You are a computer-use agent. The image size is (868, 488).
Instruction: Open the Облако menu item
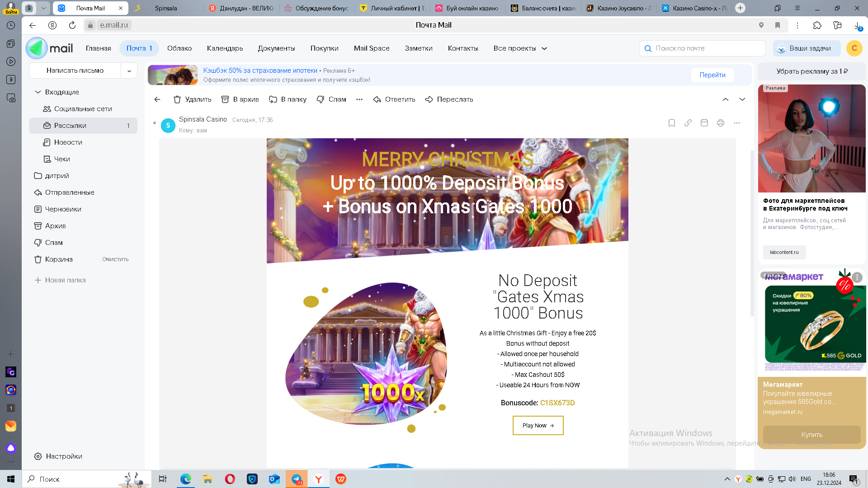click(x=179, y=48)
